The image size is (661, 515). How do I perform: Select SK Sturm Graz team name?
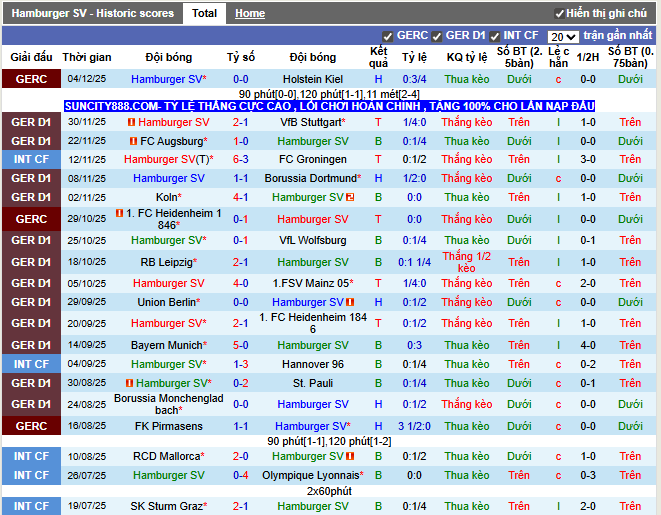click(169, 506)
